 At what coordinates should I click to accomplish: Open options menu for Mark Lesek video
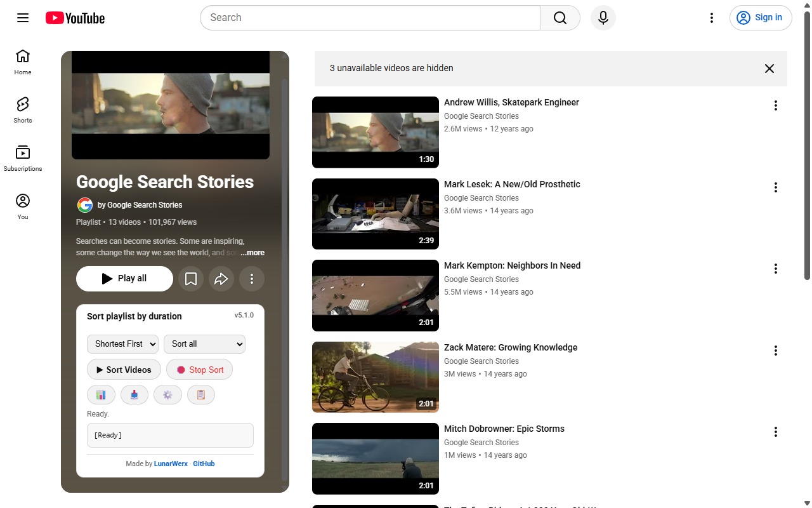point(775,187)
